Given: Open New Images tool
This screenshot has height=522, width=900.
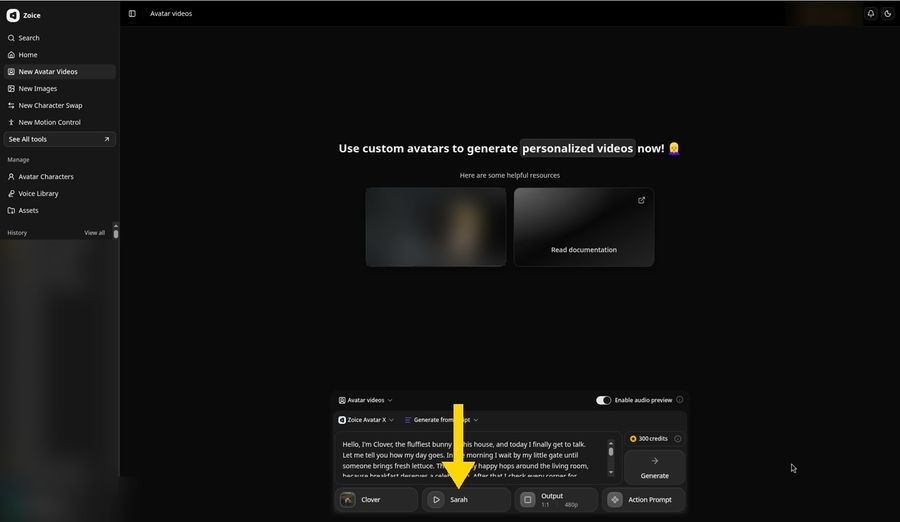Looking at the screenshot, I should click(x=59, y=88).
